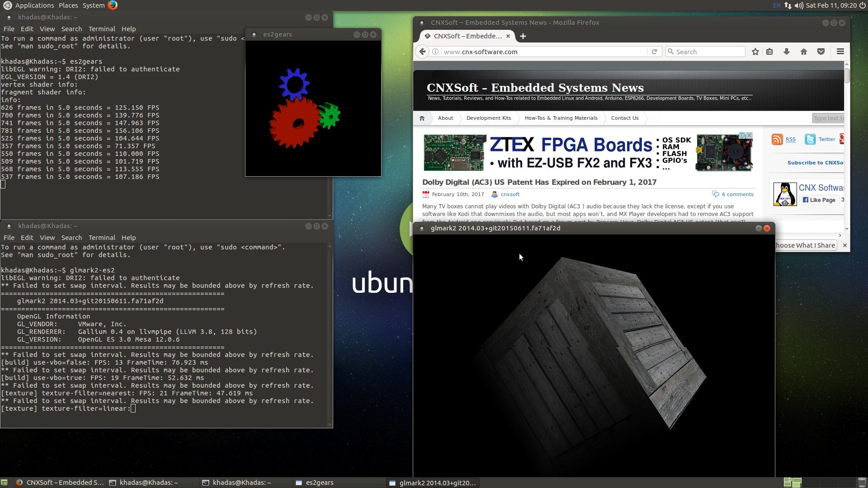868x488 pixels.
Task: Open a new tab with plus button
Action: (523, 36)
